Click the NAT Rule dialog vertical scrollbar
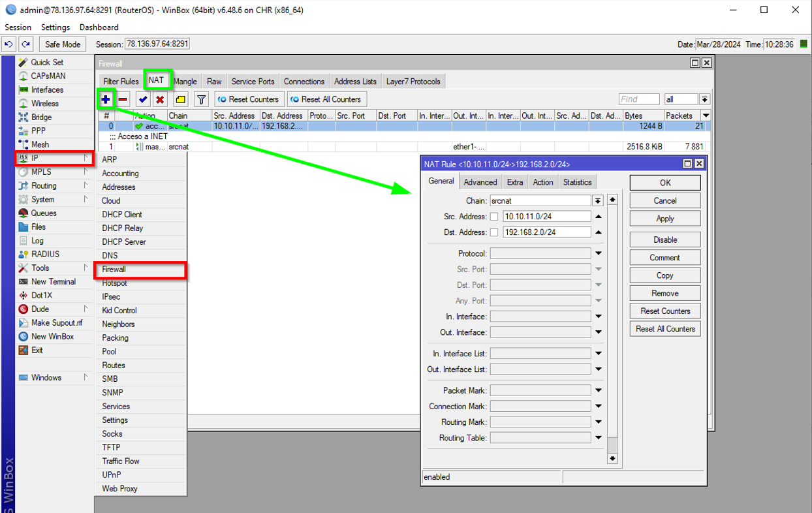 (612, 326)
